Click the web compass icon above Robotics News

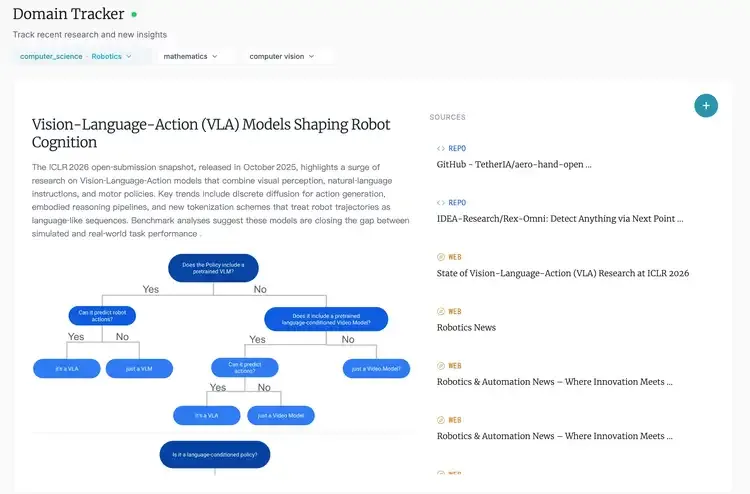441,311
